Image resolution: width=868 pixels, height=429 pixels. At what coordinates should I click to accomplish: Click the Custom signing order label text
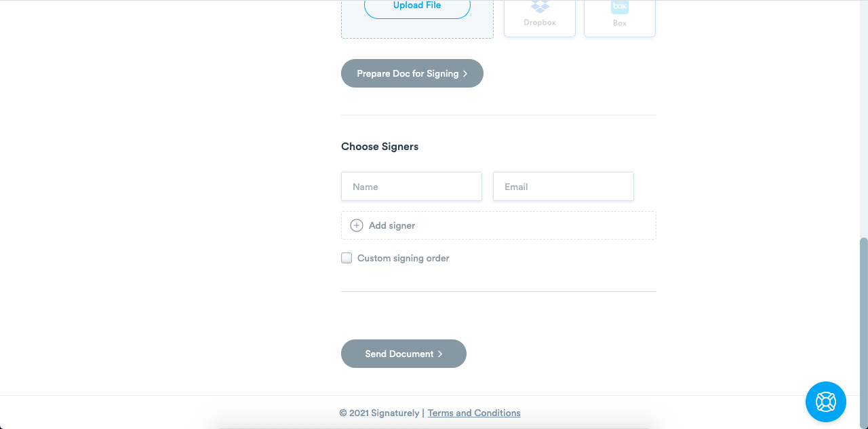point(403,259)
